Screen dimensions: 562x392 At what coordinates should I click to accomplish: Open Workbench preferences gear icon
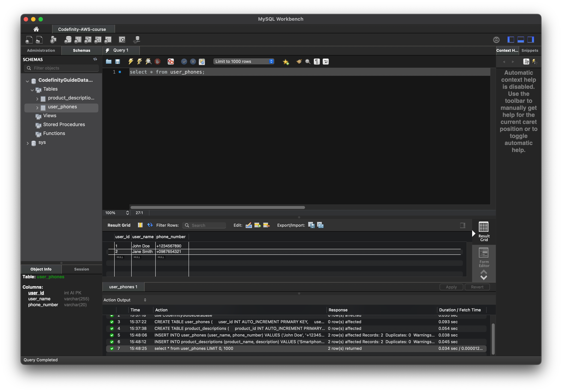tap(496, 40)
